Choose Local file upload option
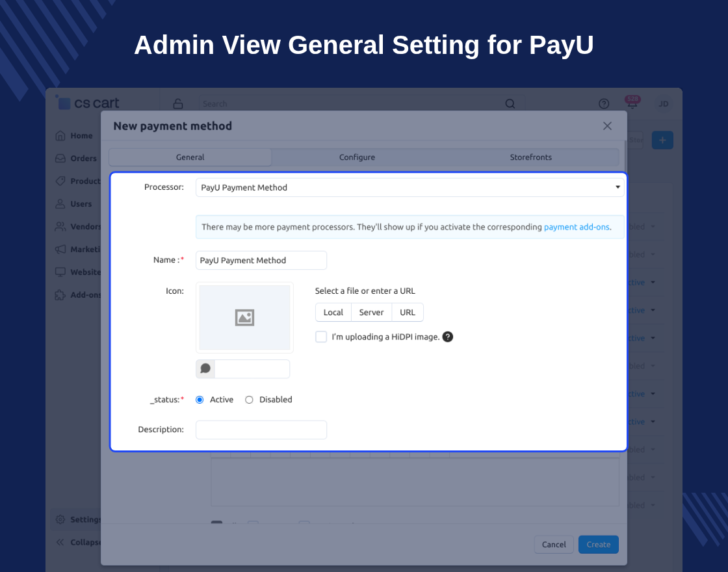The height and width of the screenshot is (572, 728). [x=333, y=313]
